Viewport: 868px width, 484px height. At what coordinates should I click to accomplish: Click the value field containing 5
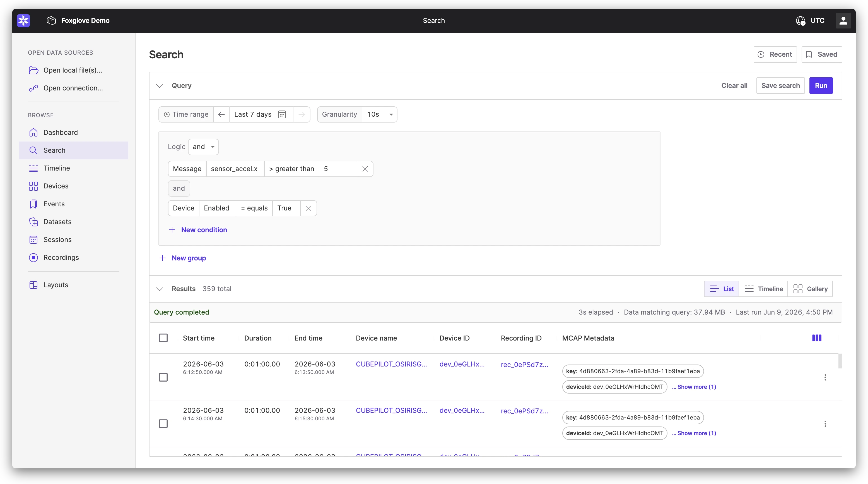click(338, 169)
